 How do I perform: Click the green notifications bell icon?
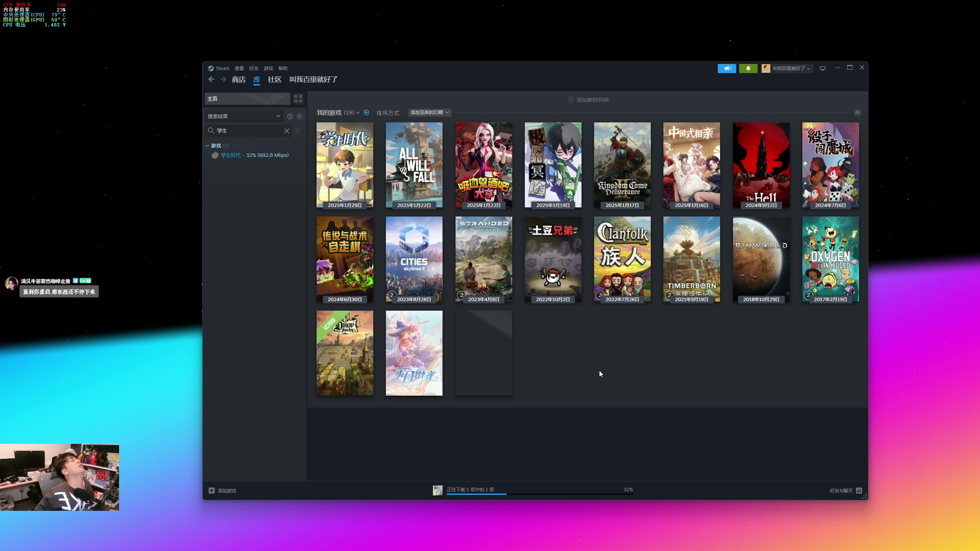click(x=748, y=68)
